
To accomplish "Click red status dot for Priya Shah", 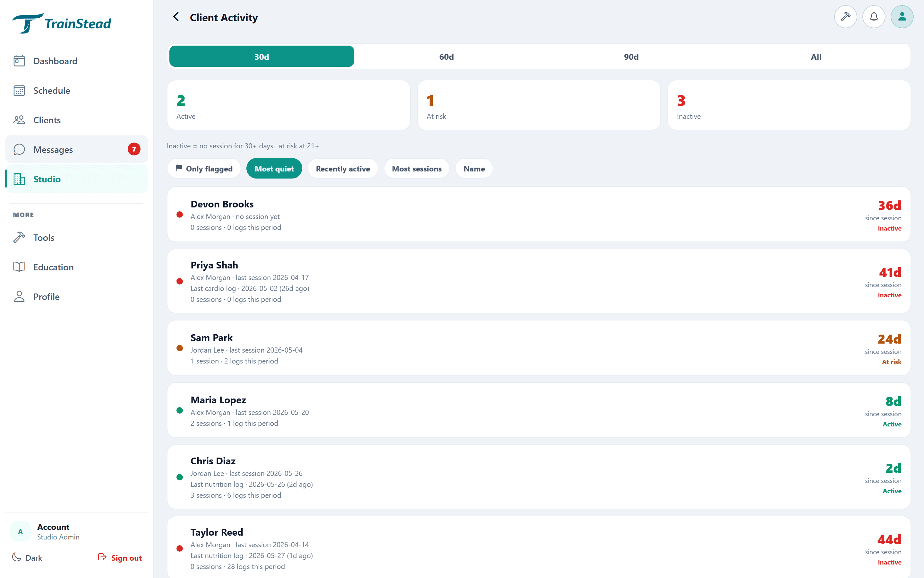I will [179, 281].
